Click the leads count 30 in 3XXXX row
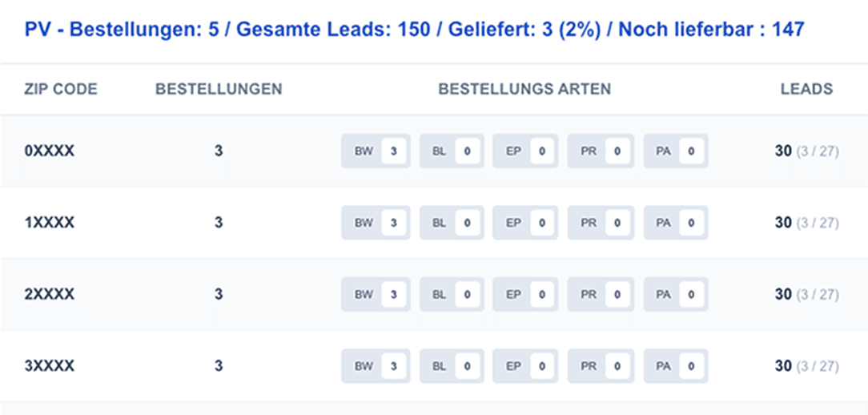Screen dimensions: 868x415 coord(783,366)
